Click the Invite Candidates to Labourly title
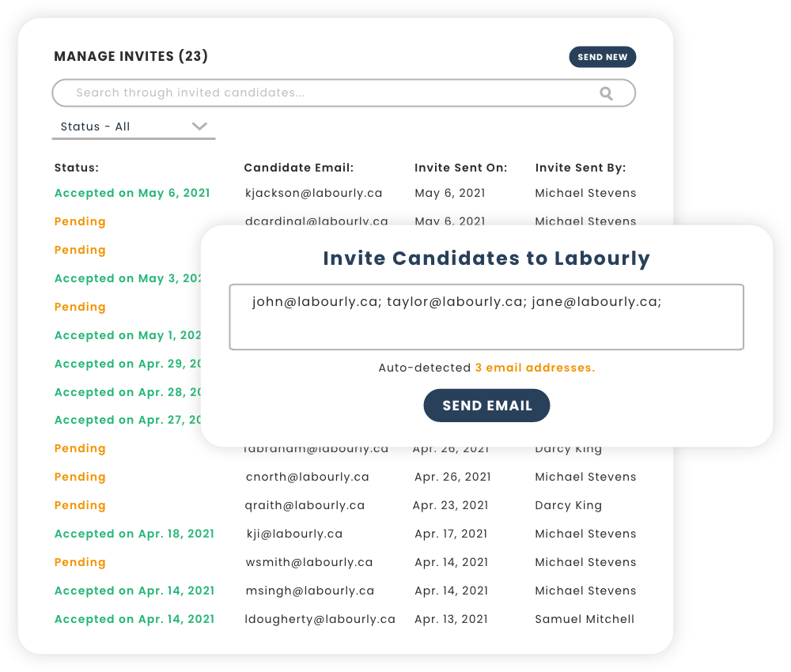791x672 pixels. coord(486,258)
